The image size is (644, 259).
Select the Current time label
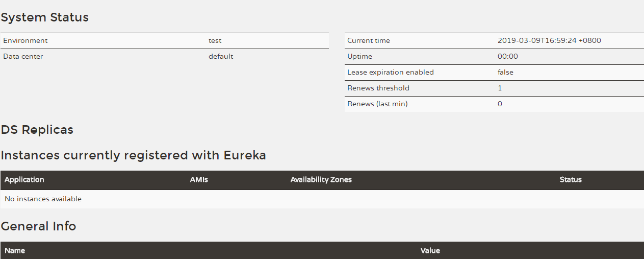pyautogui.click(x=369, y=41)
